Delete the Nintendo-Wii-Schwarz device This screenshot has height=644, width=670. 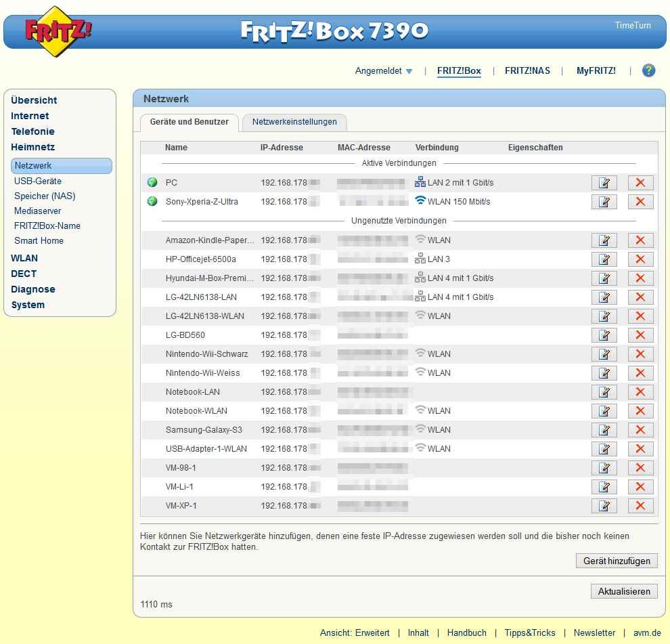(640, 353)
